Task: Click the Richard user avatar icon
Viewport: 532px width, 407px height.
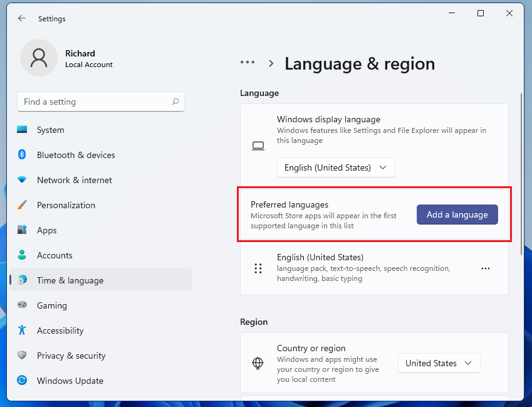Action: pyautogui.click(x=39, y=58)
